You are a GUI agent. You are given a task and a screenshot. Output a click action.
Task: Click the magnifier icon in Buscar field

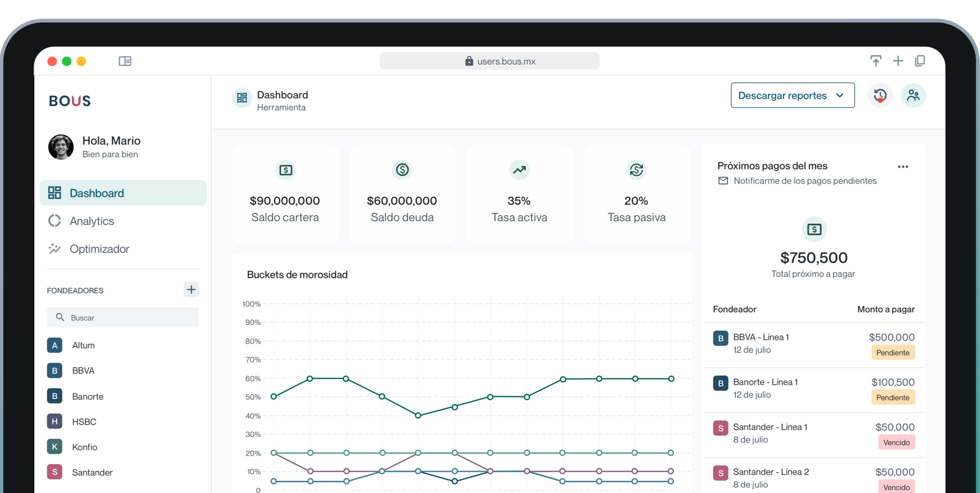click(60, 317)
